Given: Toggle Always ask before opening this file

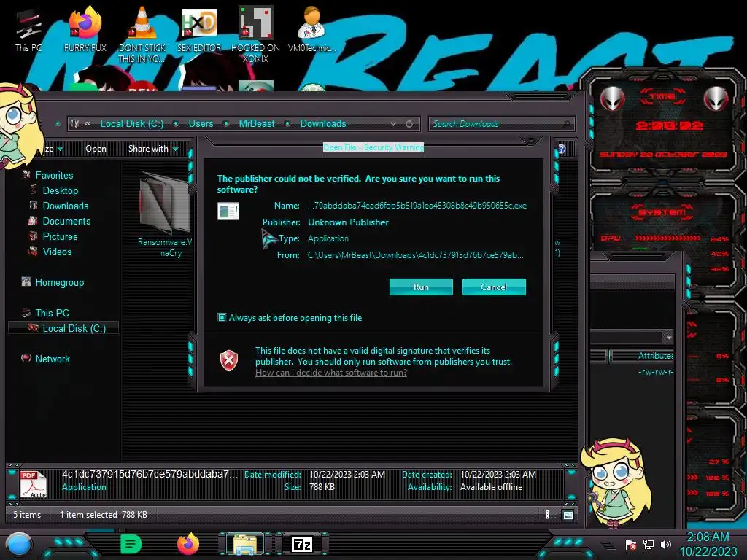Looking at the screenshot, I should click(222, 318).
